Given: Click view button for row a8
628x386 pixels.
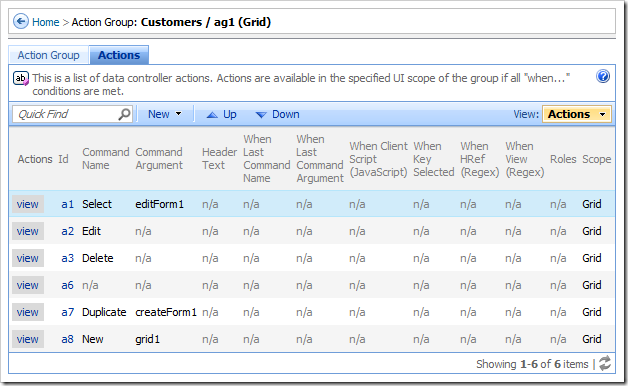Looking at the screenshot, I should click(x=28, y=339).
